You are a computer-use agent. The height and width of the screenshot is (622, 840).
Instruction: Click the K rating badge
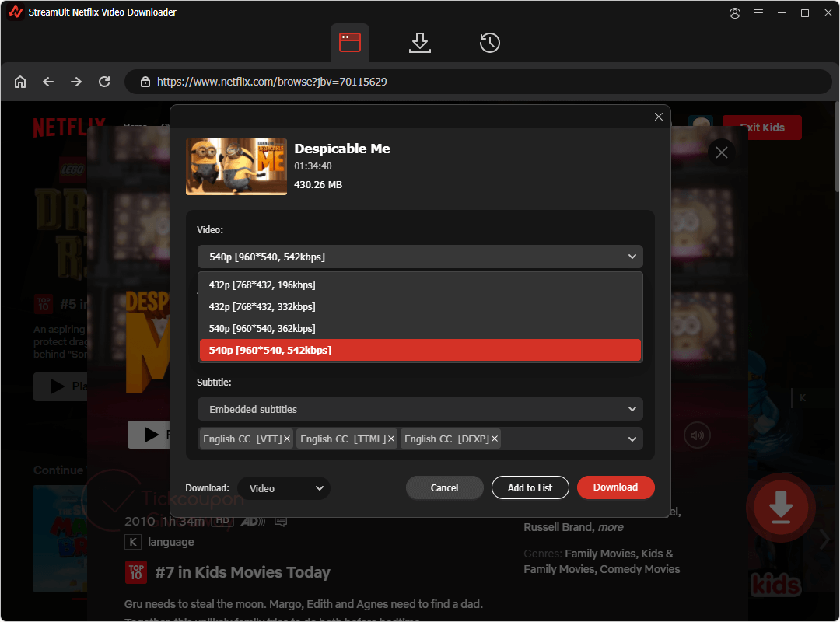(133, 542)
